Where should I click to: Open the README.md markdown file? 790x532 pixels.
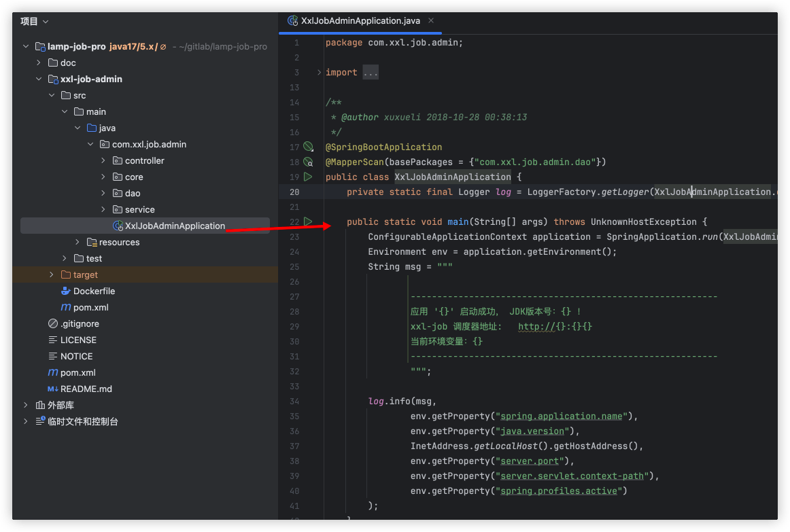click(x=86, y=389)
